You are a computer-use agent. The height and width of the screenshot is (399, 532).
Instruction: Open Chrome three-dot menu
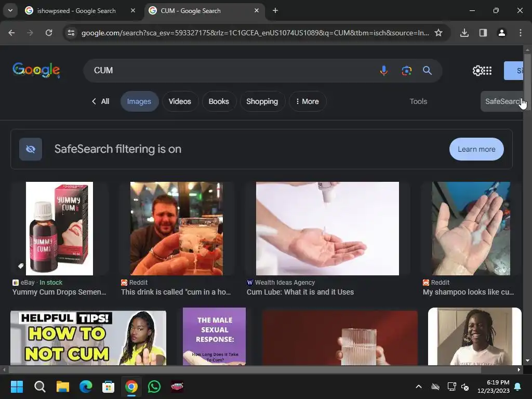(x=521, y=33)
